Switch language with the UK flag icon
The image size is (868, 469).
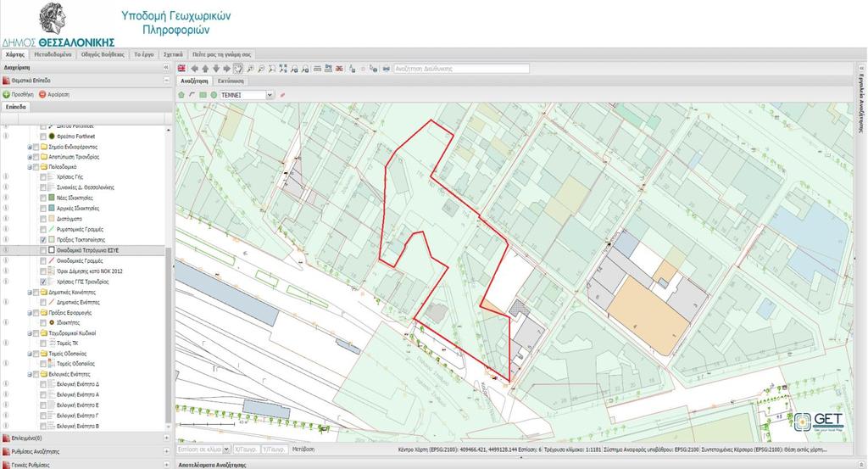[x=181, y=69]
